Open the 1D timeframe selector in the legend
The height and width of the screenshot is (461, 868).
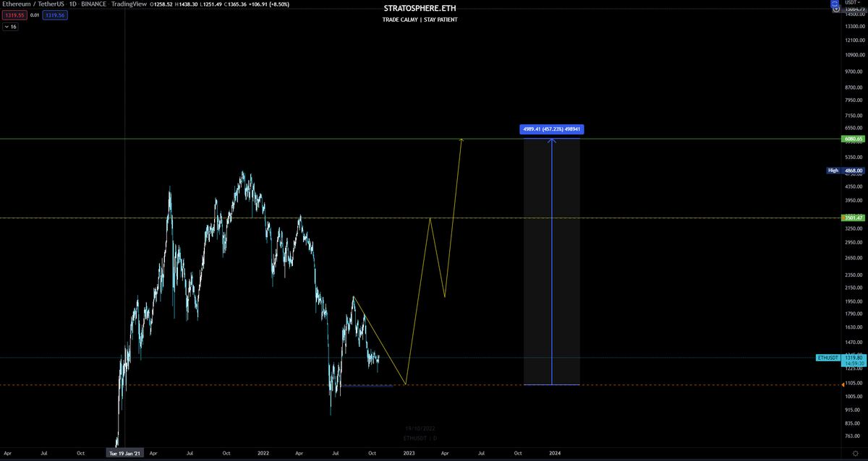(x=73, y=4)
